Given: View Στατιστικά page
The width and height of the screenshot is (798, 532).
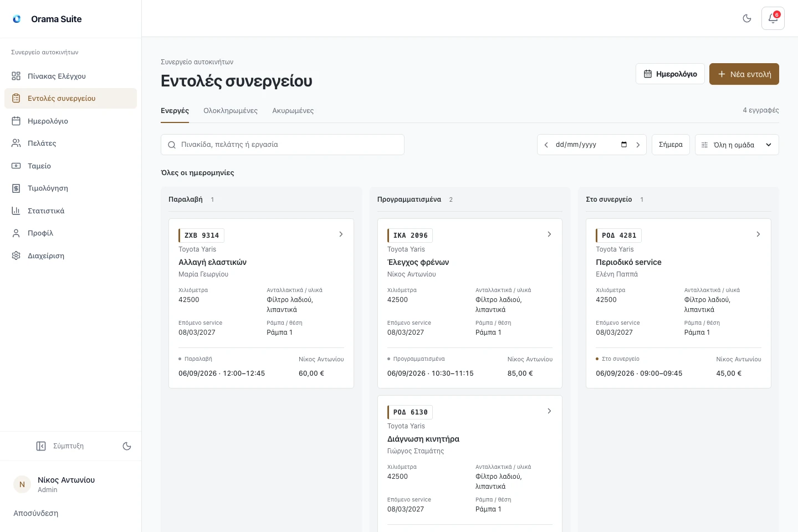Looking at the screenshot, I should point(70,211).
